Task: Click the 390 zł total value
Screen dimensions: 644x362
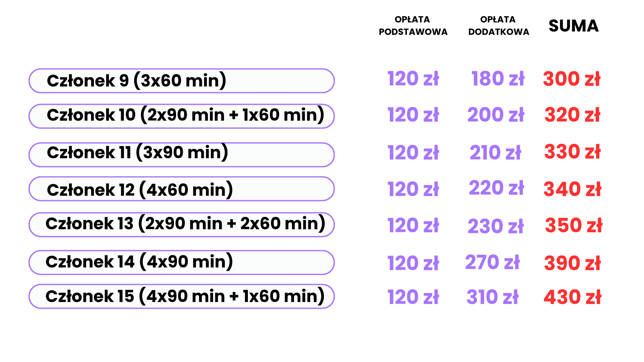Action: coord(572,263)
